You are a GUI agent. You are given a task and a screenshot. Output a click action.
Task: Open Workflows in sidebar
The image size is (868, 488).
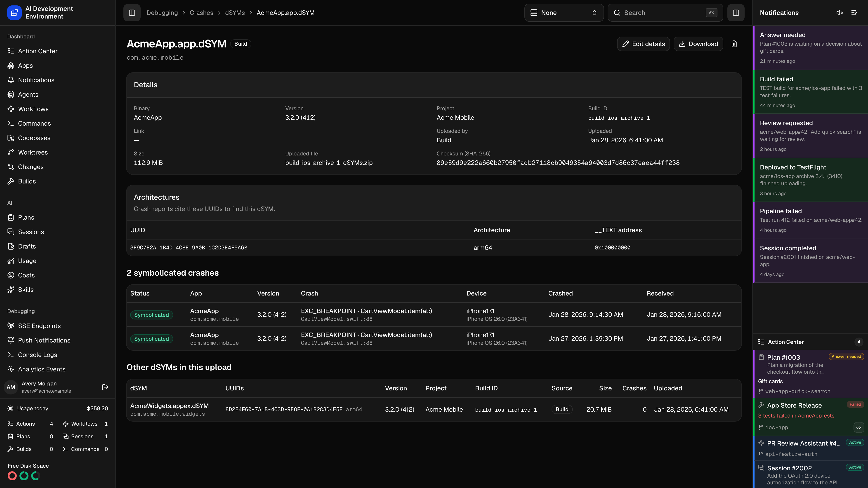pyautogui.click(x=58, y=109)
